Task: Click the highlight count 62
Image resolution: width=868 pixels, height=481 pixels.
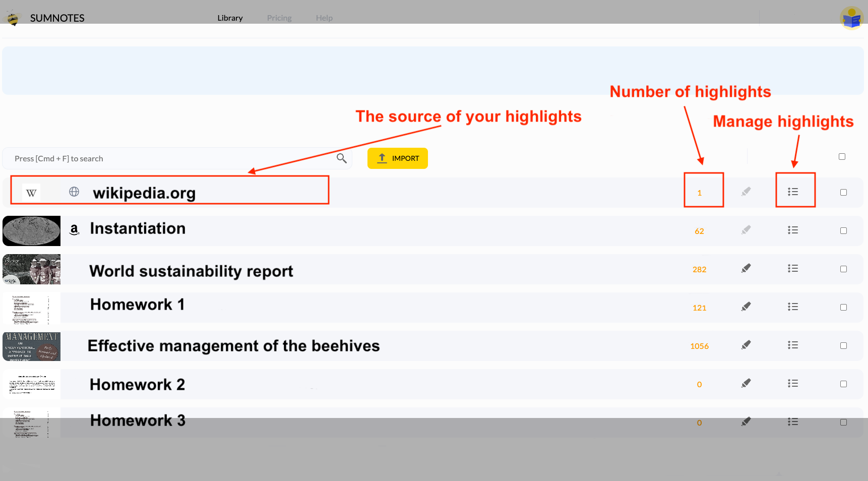Action: (699, 231)
